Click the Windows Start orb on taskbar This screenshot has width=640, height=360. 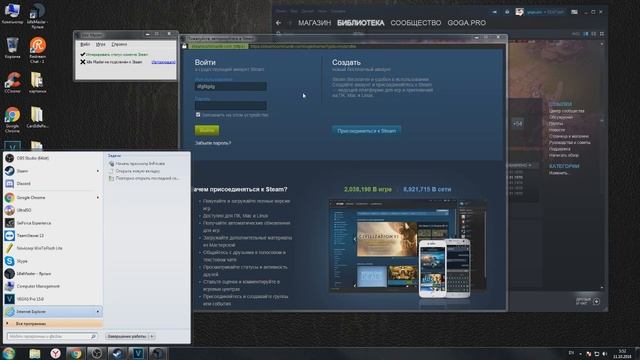pos(9,353)
